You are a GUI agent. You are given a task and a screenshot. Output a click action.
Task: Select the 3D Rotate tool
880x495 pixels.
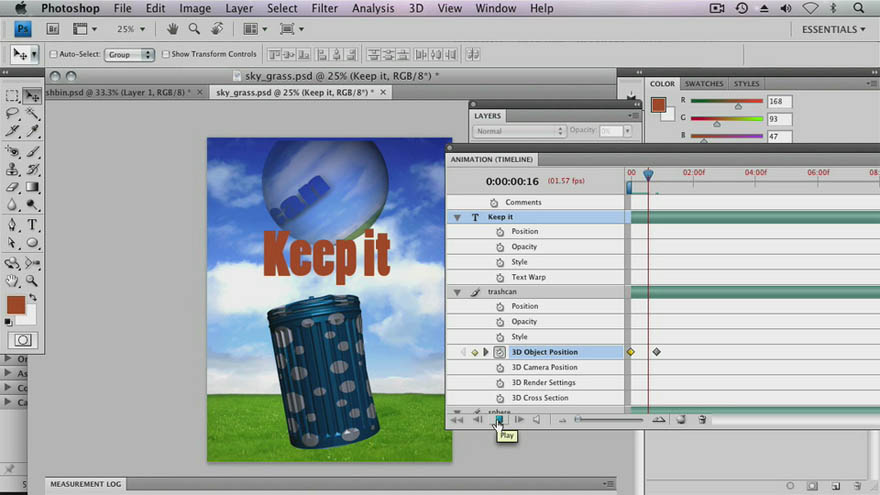[12, 262]
